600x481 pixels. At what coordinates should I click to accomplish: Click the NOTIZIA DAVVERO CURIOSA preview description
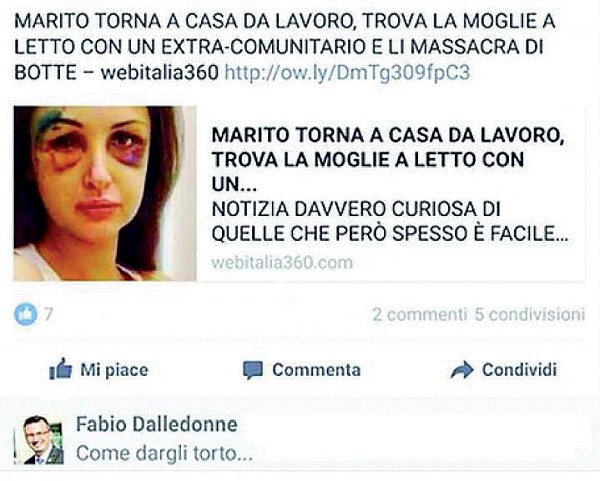pyautogui.click(x=390, y=221)
